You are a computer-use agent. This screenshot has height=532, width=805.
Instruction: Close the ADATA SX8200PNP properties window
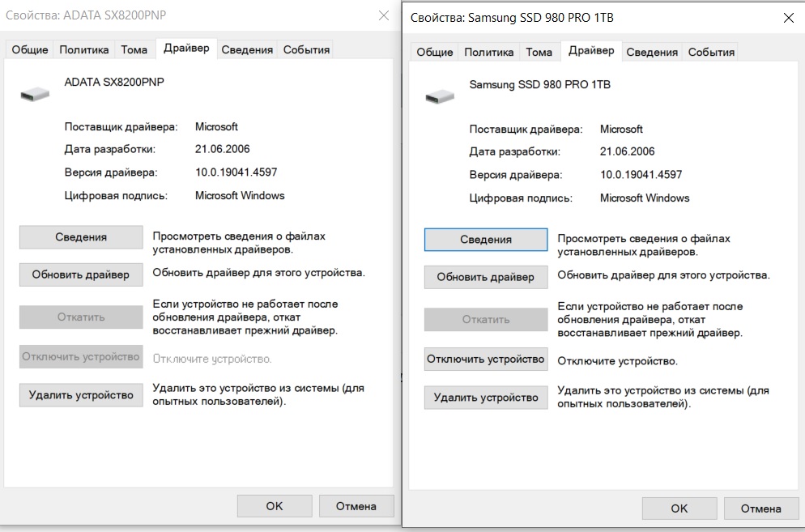(384, 15)
